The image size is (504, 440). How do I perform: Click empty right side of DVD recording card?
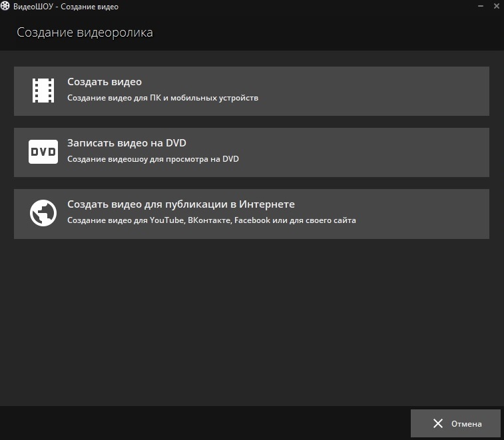click(385, 152)
